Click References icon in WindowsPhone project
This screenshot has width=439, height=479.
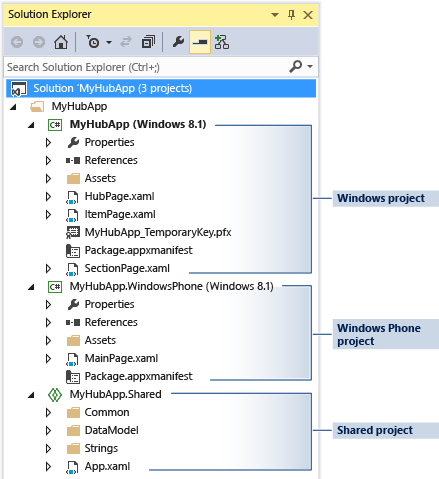73,323
